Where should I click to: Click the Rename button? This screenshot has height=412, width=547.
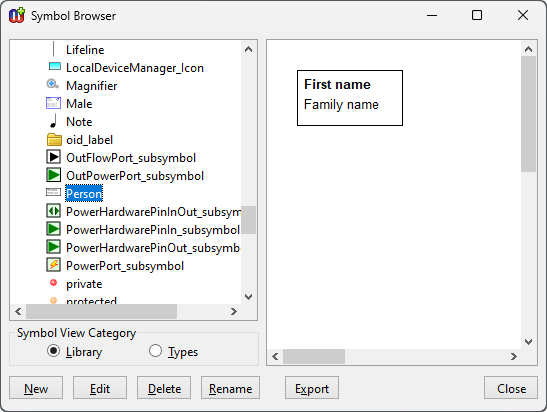[230, 388]
